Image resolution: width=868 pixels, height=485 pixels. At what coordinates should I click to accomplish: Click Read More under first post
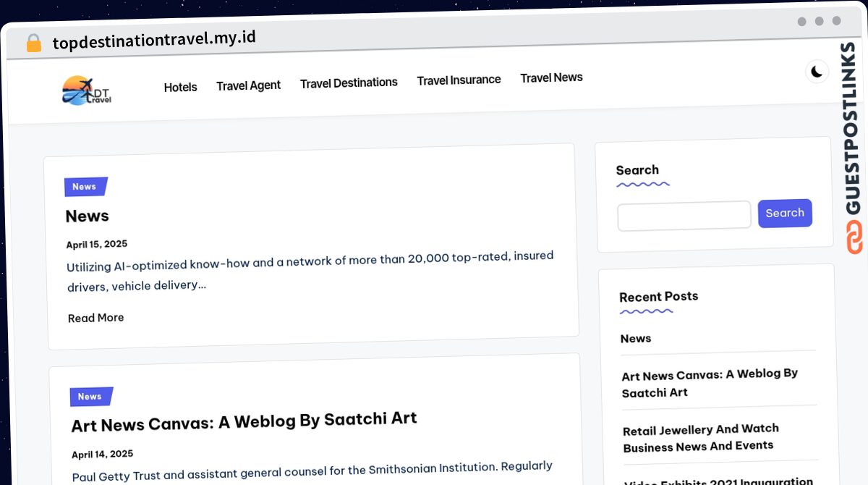click(95, 318)
